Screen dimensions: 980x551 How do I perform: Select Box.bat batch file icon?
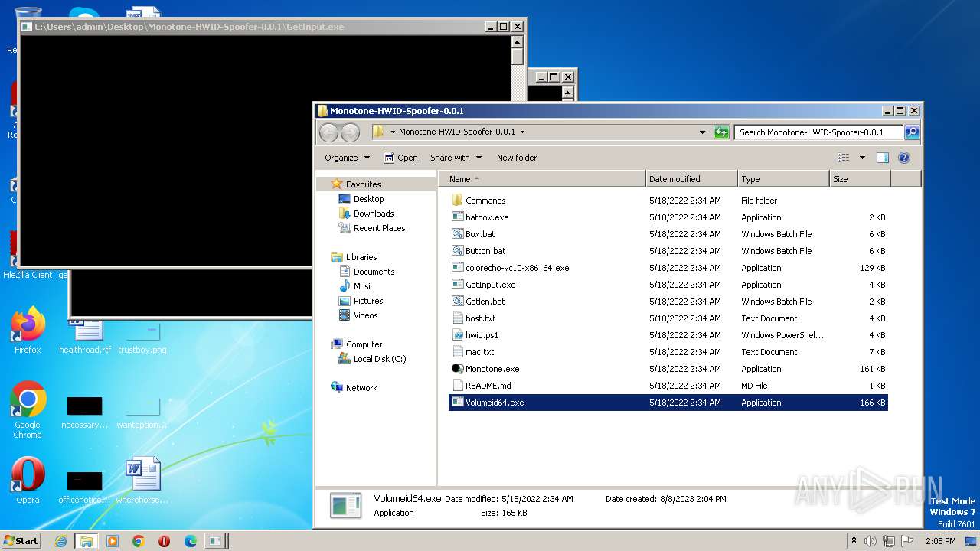point(458,234)
